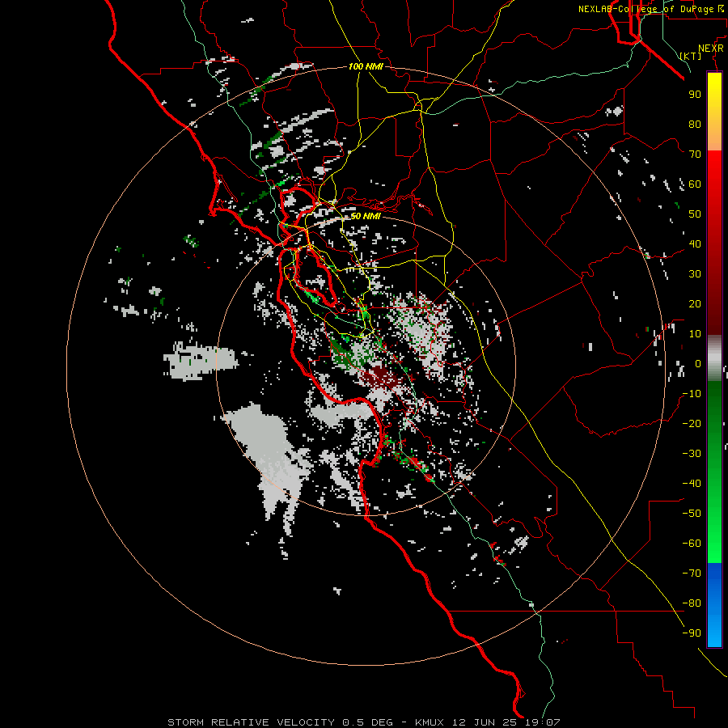Click the "12 JUN 25" date in the caption
The image size is (728, 728).
[x=485, y=722]
